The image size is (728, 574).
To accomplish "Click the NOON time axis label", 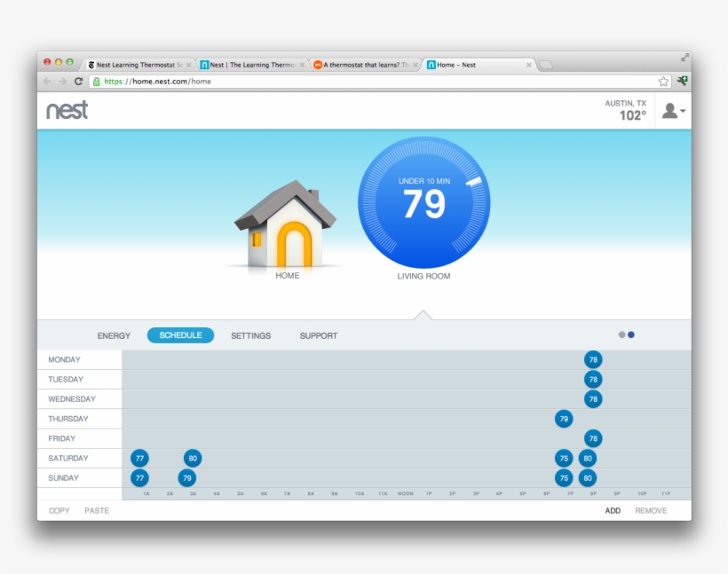I will click(x=406, y=494).
